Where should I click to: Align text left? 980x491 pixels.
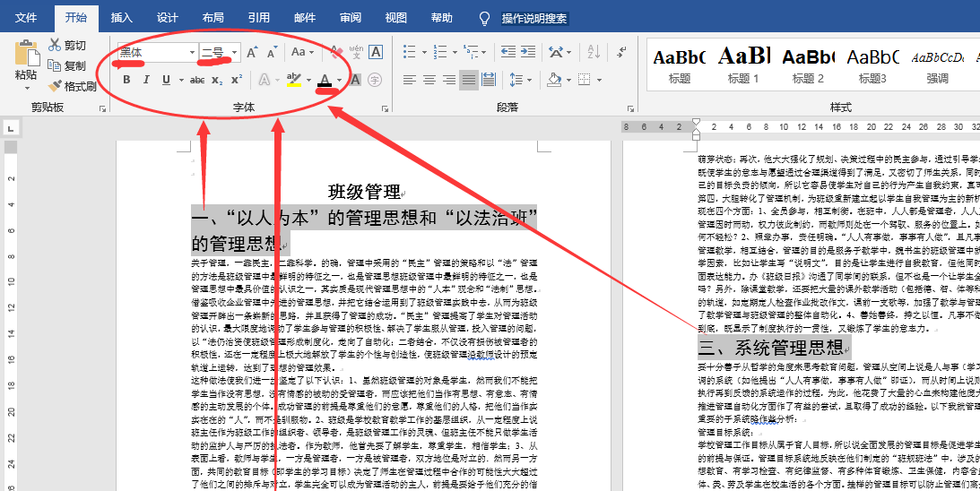[410, 80]
